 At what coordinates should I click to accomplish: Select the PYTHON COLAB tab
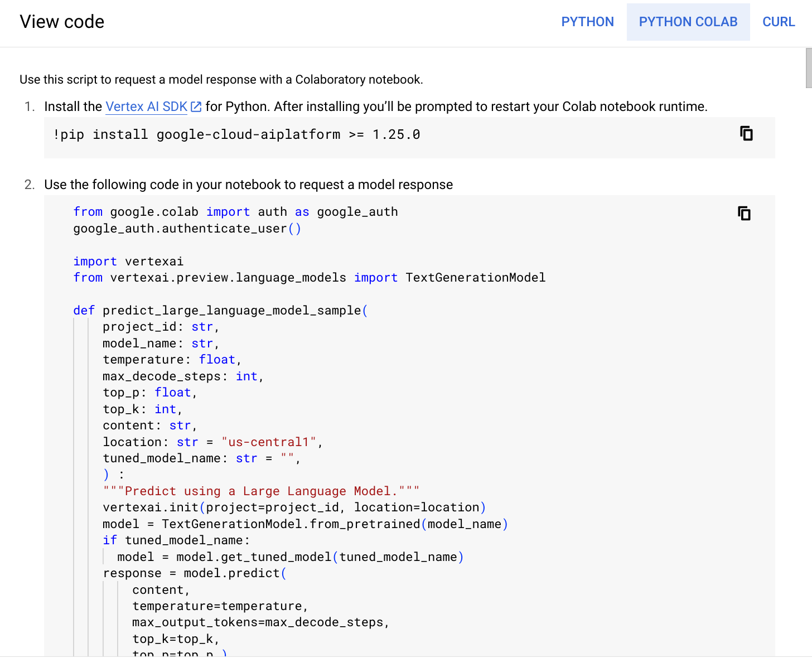[x=688, y=22]
